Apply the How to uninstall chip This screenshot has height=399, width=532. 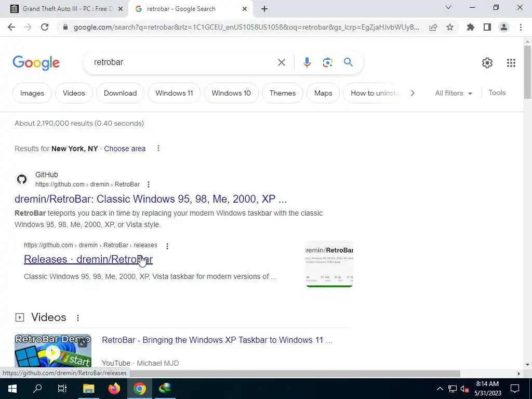coord(373,93)
